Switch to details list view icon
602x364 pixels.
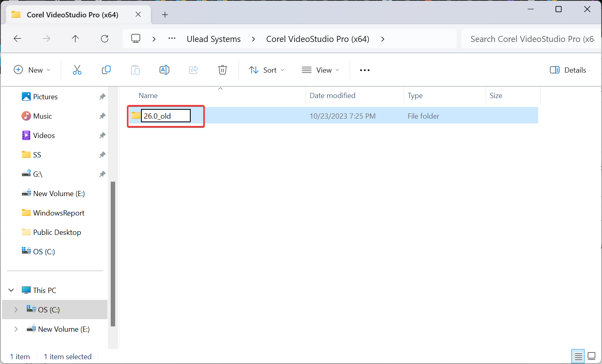click(579, 356)
